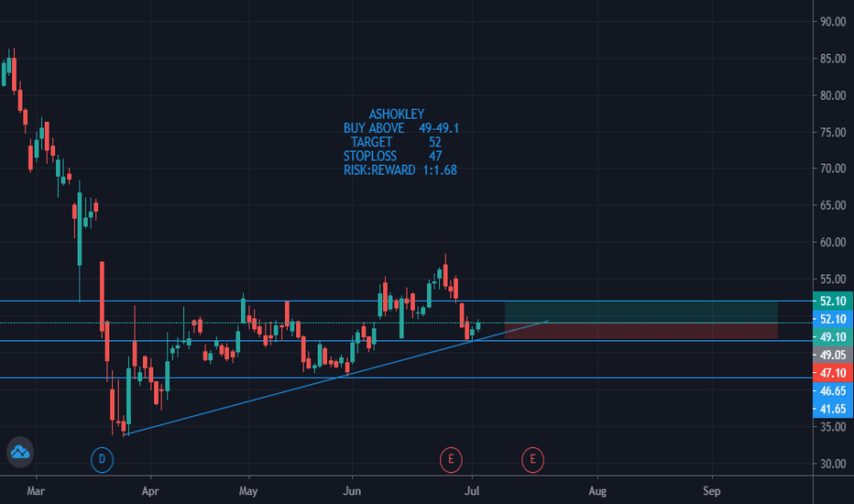
Task: Click the 70.00 price axis value
Action: tap(833, 169)
